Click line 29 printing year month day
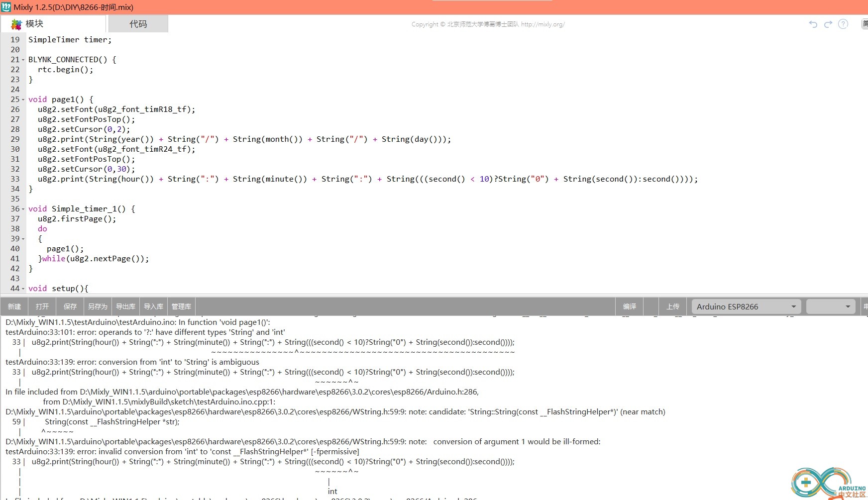Image resolution: width=868 pixels, height=500 pixels. tap(244, 139)
